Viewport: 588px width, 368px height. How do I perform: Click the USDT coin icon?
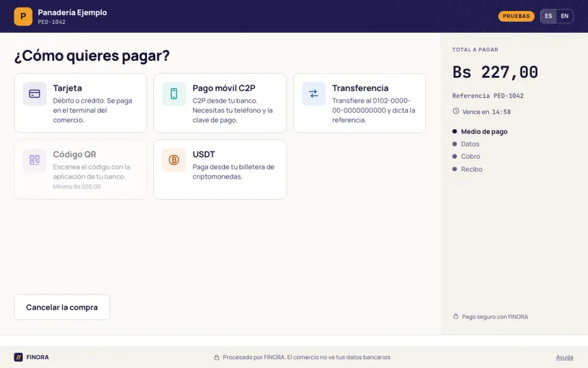pyautogui.click(x=174, y=160)
